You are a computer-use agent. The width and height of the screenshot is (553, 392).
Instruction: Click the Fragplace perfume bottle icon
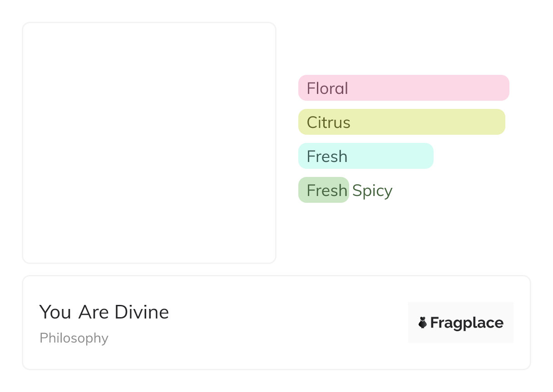(423, 323)
